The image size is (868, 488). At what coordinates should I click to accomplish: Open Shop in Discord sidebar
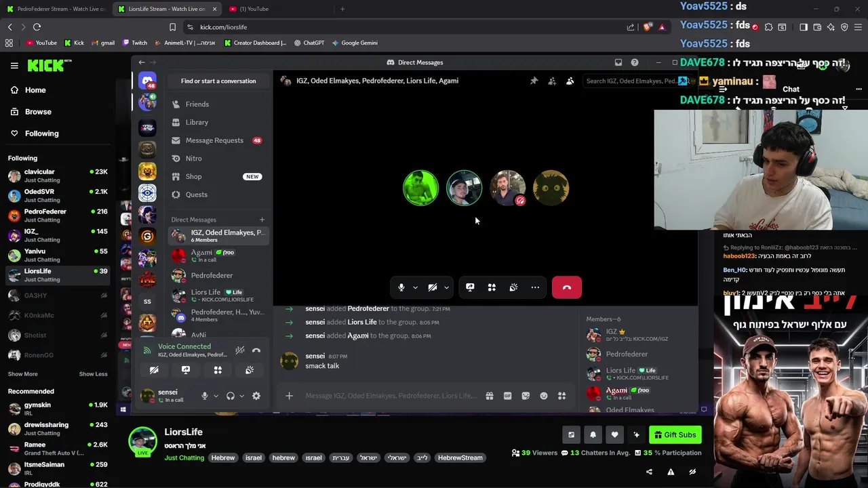click(218, 176)
